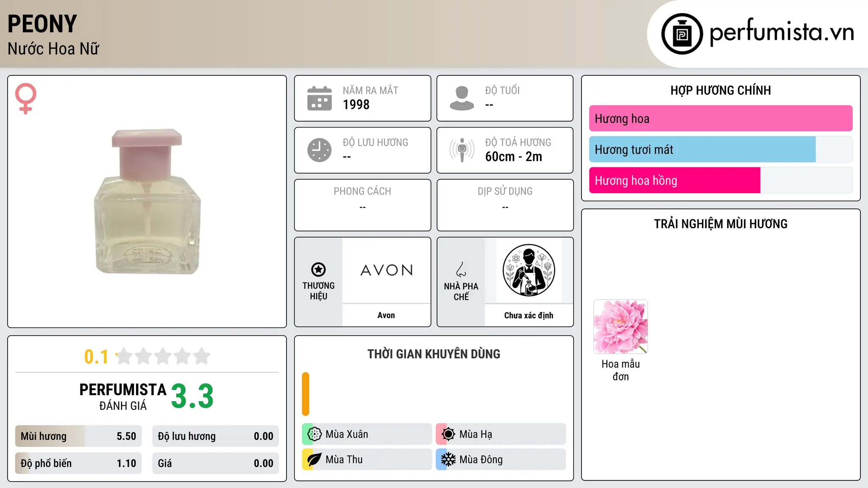Click the 60cm - 2m sillage value
Viewport: 868px width, 488px height.
coord(514,157)
